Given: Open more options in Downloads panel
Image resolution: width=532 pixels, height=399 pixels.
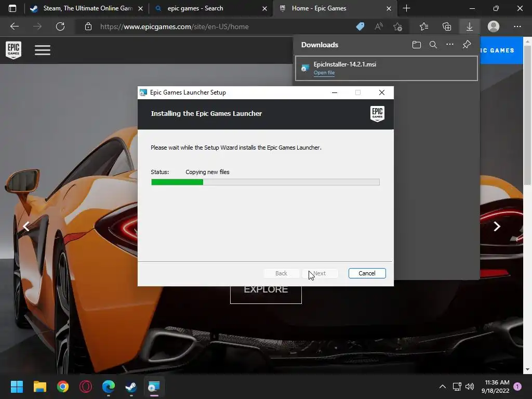Looking at the screenshot, I should (449, 45).
